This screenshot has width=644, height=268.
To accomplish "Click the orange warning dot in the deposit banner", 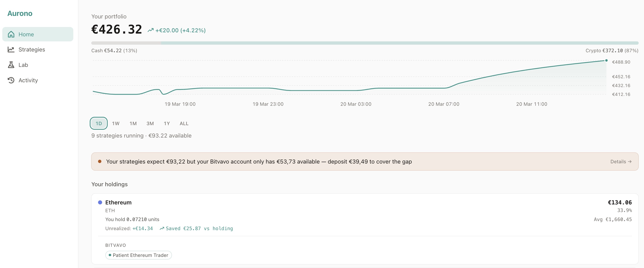I will pos(100,161).
